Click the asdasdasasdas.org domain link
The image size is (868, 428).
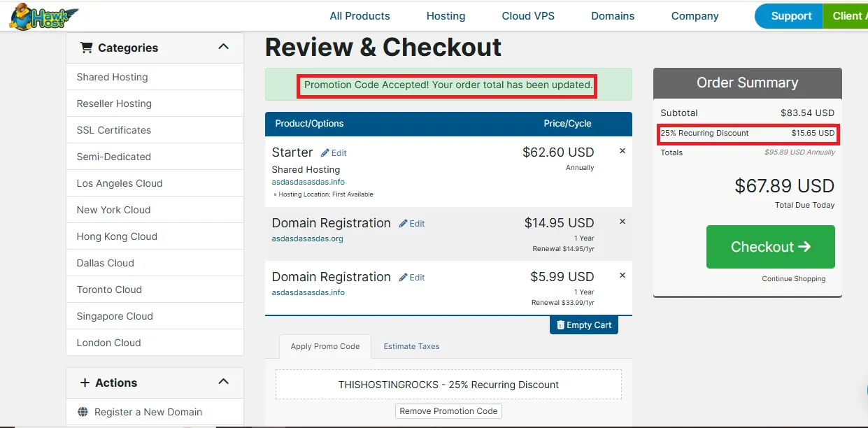(307, 238)
